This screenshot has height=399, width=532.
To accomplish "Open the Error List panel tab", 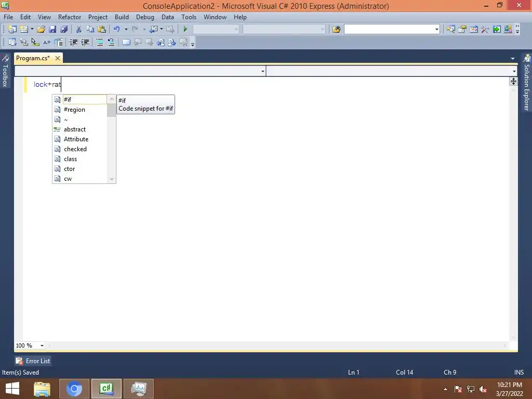I will pos(33,361).
